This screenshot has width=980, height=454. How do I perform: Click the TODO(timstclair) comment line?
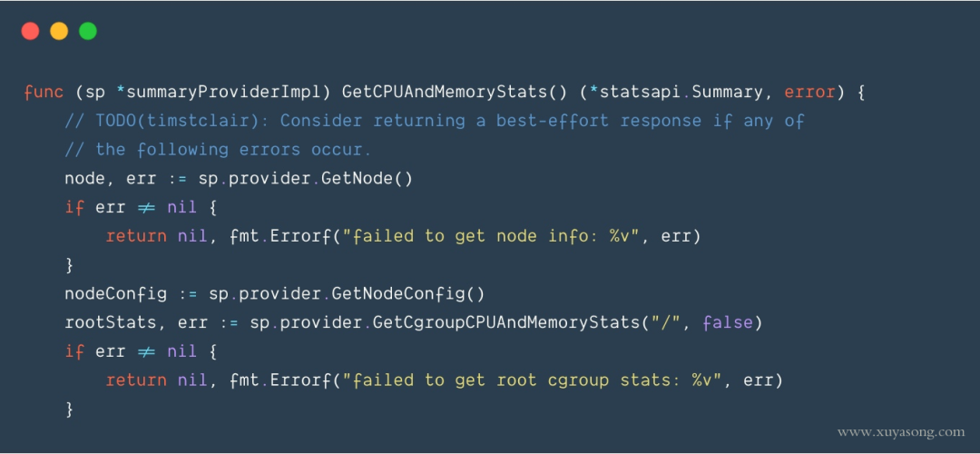tap(435, 121)
